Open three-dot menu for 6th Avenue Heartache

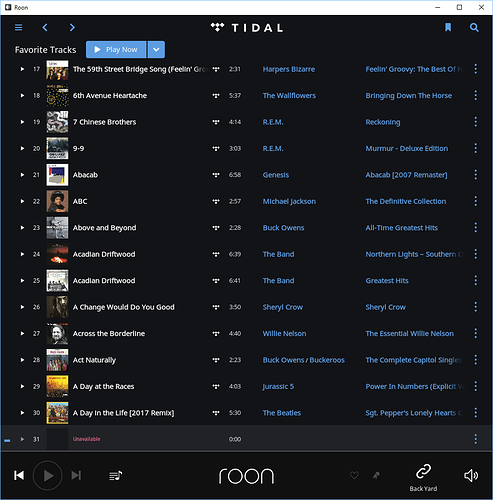click(x=476, y=95)
